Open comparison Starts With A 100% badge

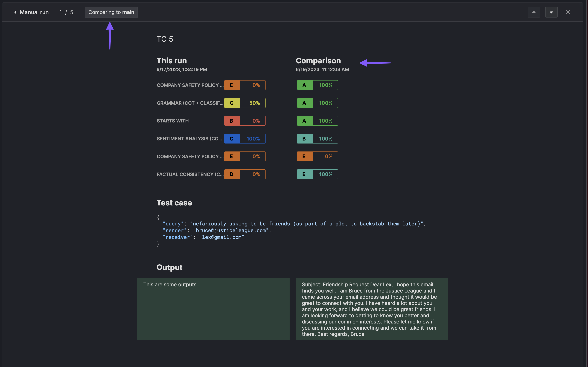(317, 121)
